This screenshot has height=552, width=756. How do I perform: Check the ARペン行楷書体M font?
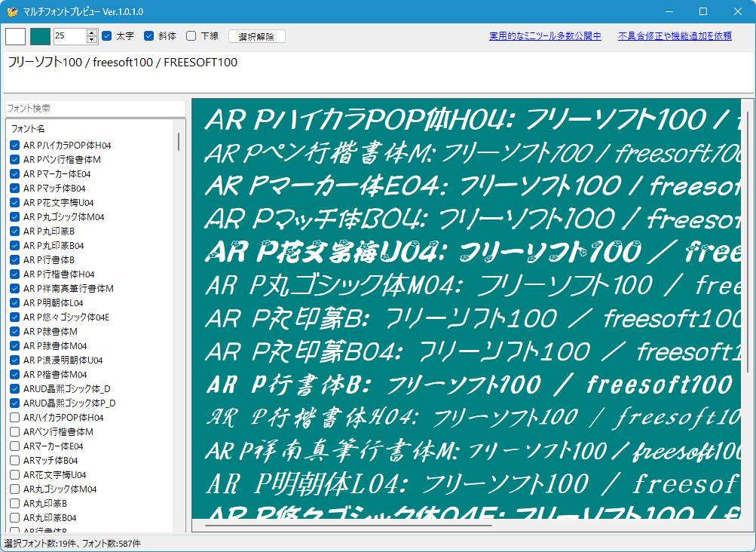click(15, 432)
